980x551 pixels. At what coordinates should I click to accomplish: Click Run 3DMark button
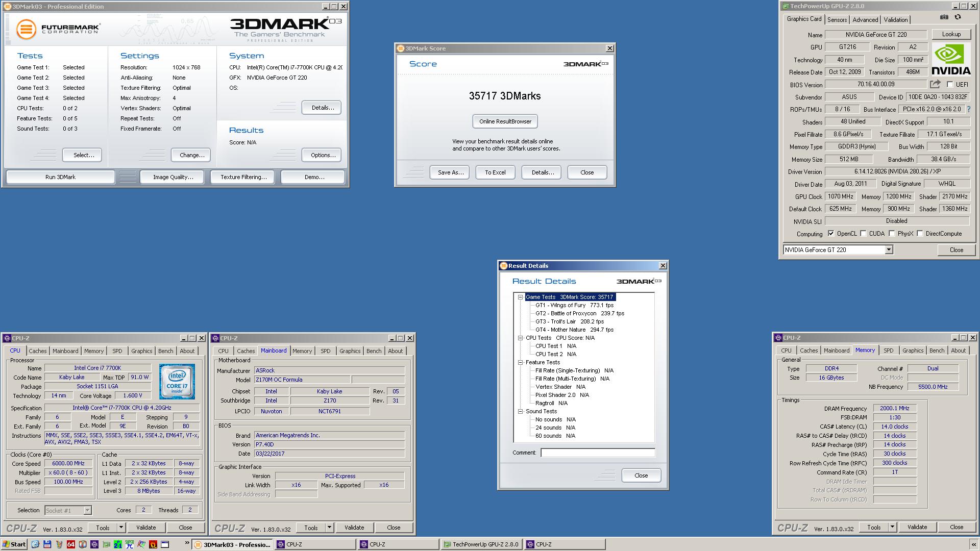click(x=60, y=177)
